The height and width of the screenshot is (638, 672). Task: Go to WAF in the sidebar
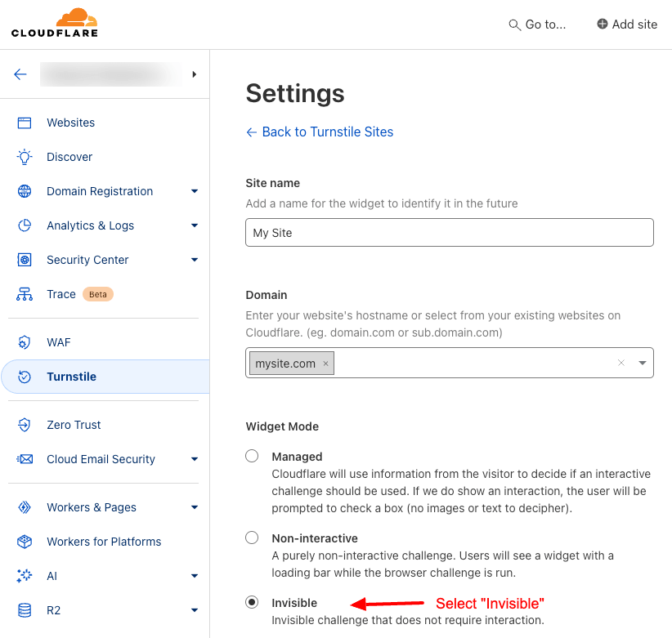pyautogui.click(x=59, y=342)
